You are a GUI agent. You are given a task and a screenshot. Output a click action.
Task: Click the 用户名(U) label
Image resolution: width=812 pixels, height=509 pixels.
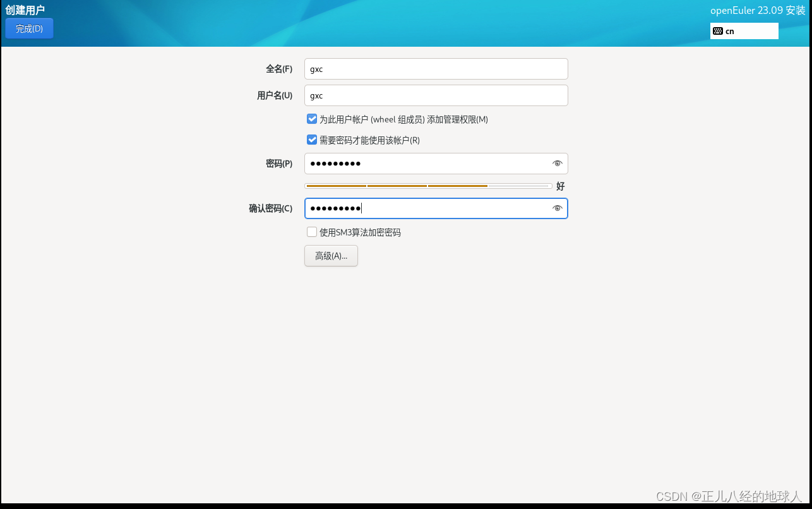275,95
